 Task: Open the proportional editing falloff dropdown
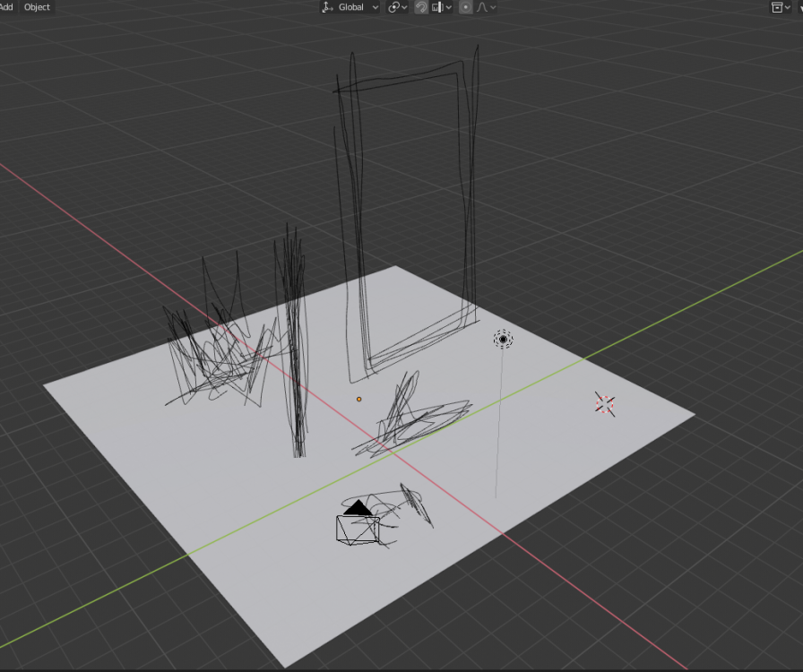(487, 7)
